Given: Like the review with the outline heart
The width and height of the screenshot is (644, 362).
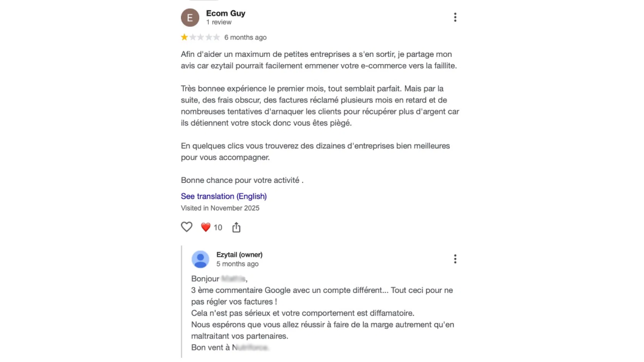Looking at the screenshot, I should pos(186,227).
